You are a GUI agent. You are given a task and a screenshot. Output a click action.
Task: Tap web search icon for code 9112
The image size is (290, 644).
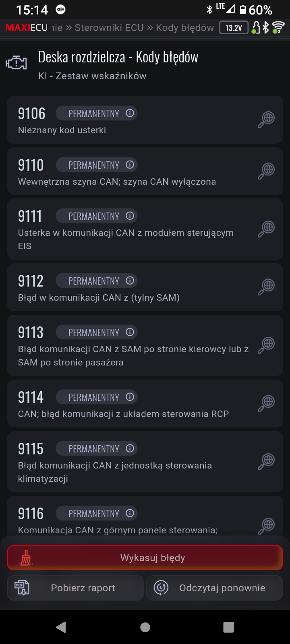[x=267, y=287]
